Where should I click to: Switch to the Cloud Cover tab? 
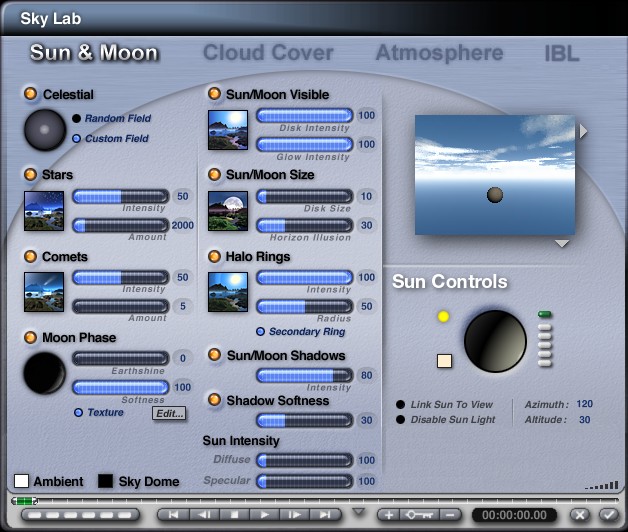point(268,53)
